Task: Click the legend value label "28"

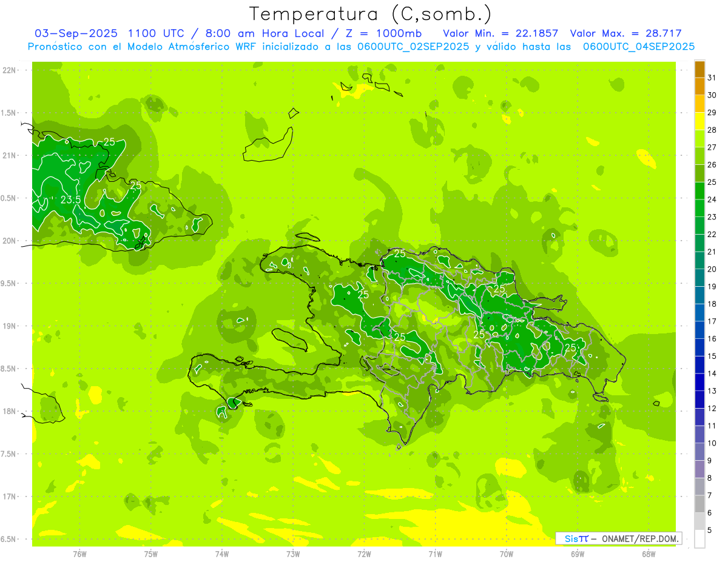Action: [x=712, y=130]
